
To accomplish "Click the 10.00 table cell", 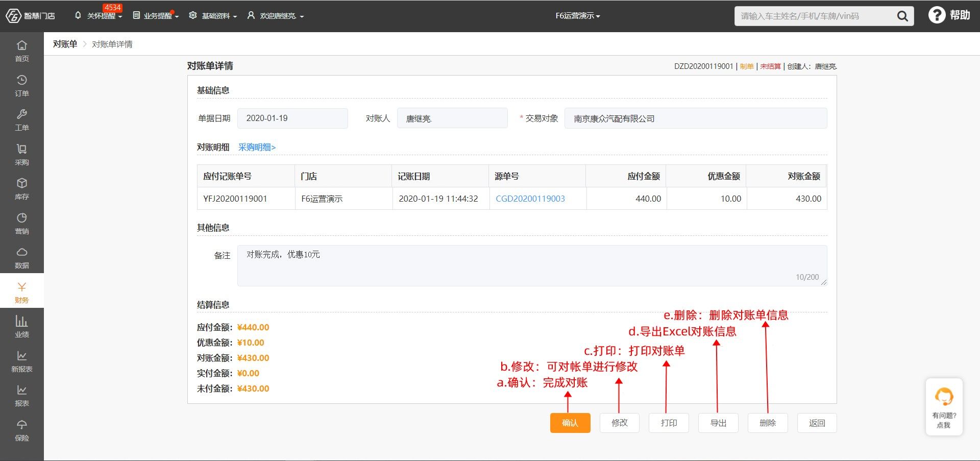I will [706, 199].
